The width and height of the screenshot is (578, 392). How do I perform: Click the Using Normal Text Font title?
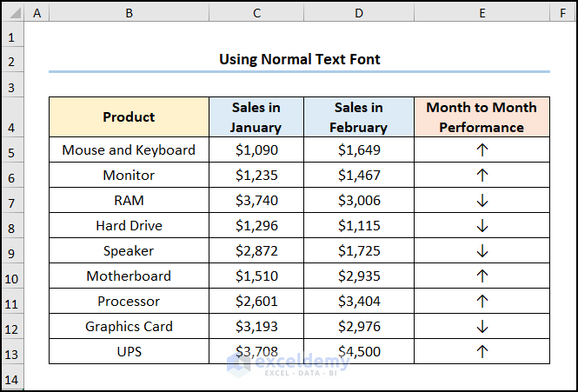pos(299,59)
